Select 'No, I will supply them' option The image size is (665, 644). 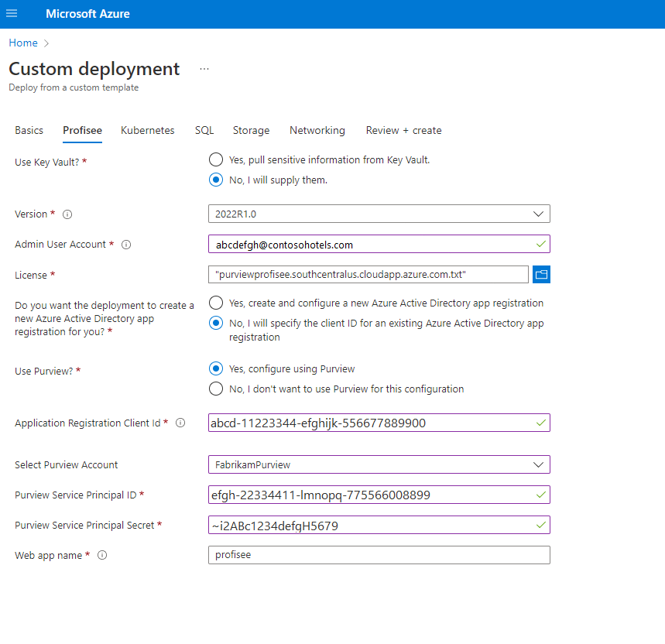pyautogui.click(x=216, y=180)
